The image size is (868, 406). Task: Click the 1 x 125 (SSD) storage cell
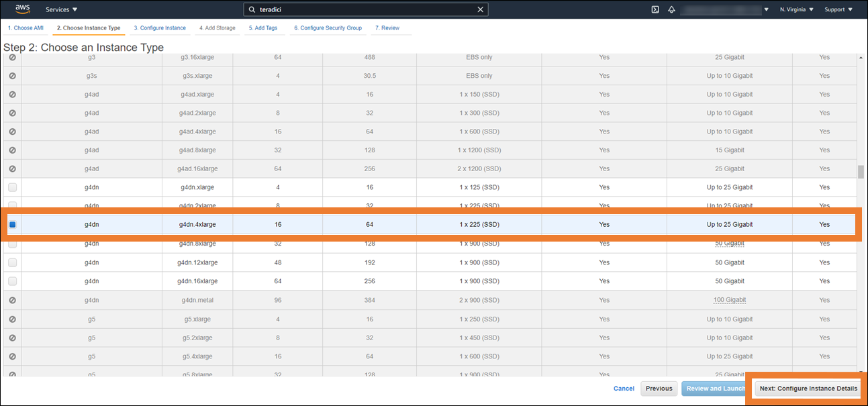point(479,187)
